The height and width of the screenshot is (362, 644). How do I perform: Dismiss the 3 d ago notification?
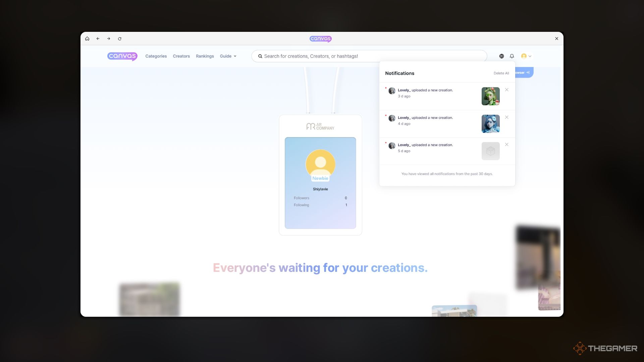pos(507,90)
